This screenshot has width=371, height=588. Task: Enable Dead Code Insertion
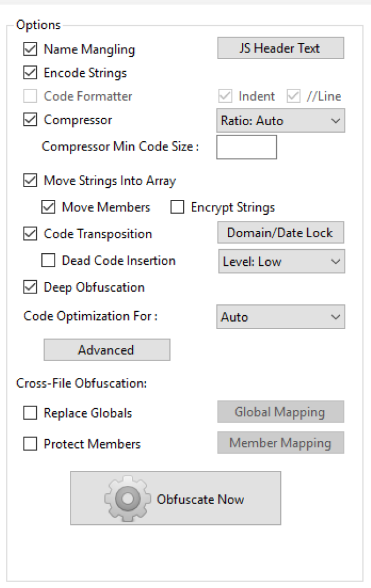click(48, 260)
